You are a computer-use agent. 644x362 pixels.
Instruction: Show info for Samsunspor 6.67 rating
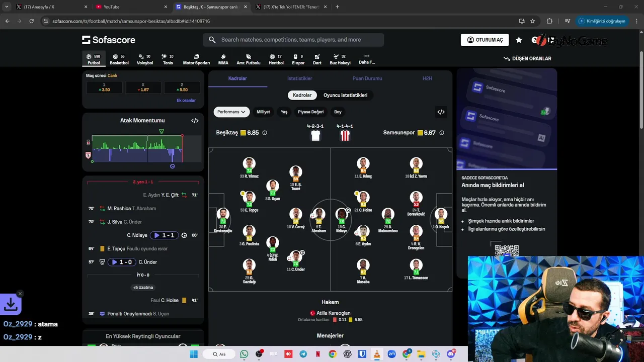pos(442,133)
